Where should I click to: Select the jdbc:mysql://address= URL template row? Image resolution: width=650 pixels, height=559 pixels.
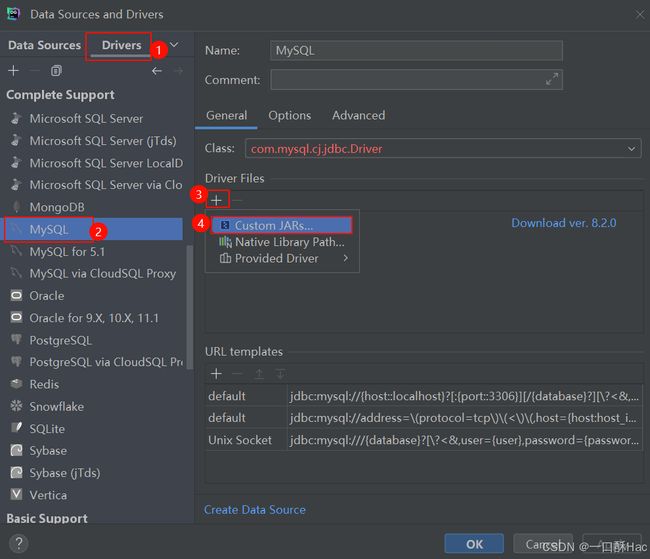(x=424, y=418)
